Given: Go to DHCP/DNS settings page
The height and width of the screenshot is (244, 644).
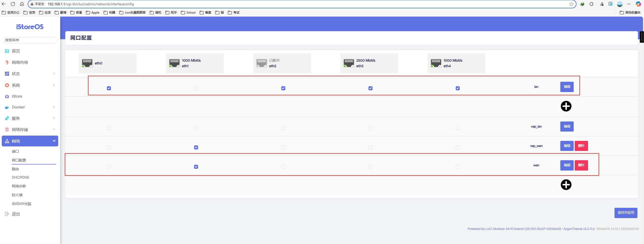Looking at the screenshot, I should point(20,177).
